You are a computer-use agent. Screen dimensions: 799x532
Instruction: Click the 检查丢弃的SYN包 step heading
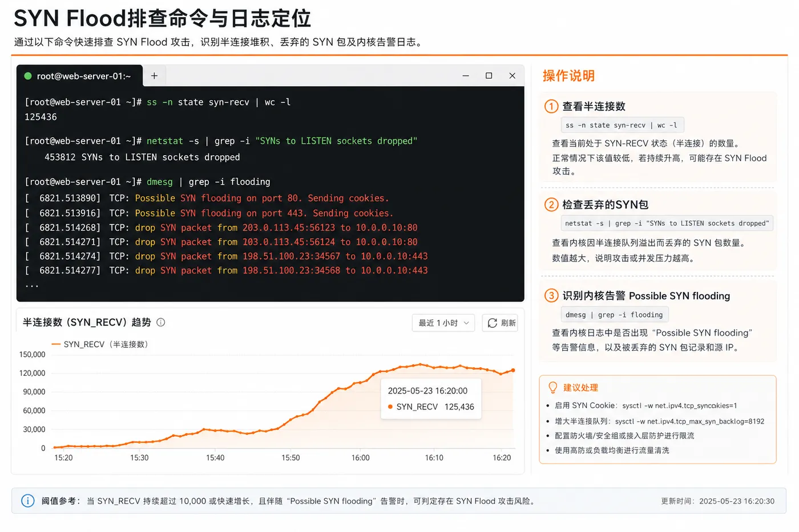click(x=605, y=204)
